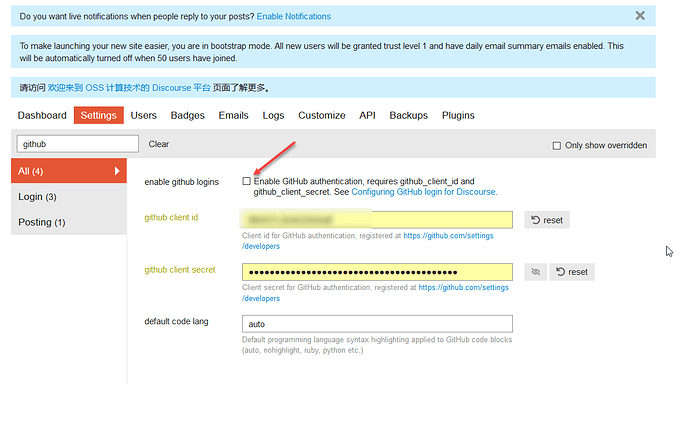This screenshot has width=690, height=423.
Task: Select the Settings tab
Action: 99,115
